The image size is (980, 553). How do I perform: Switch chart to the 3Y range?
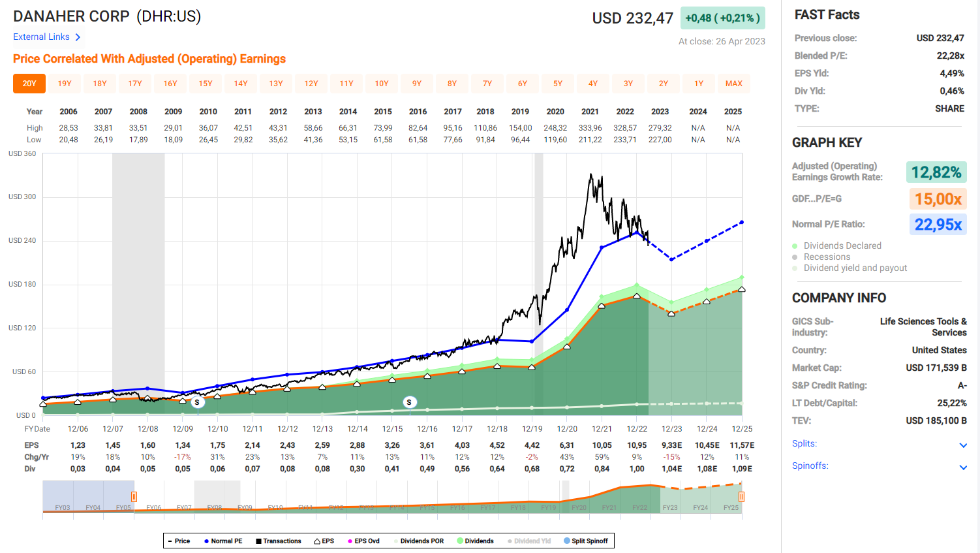(628, 84)
